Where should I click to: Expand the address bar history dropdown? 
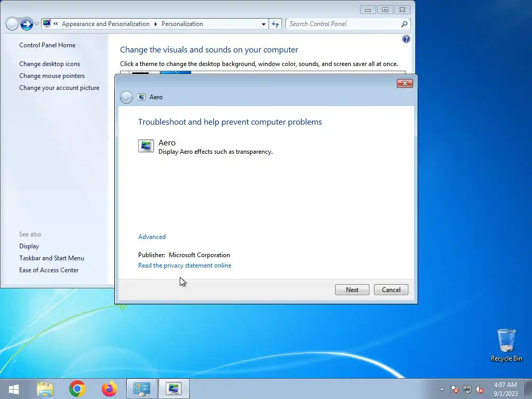tap(263, 24)
